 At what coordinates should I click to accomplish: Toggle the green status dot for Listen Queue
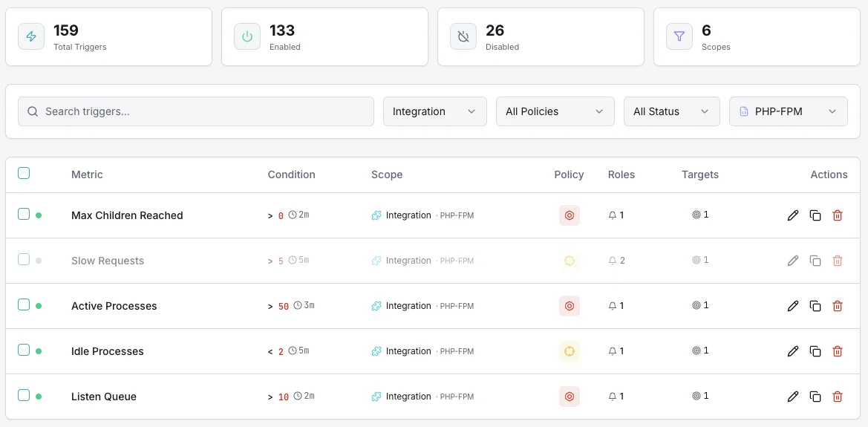tap(39, 397)
